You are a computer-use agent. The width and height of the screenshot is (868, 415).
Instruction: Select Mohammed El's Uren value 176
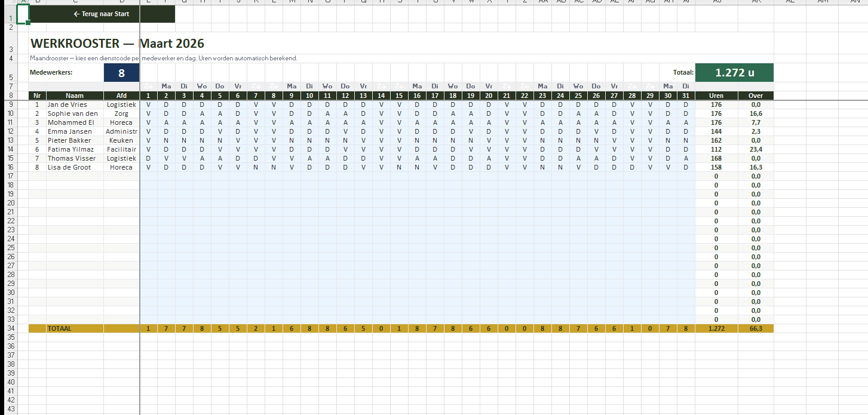[716, 122]
